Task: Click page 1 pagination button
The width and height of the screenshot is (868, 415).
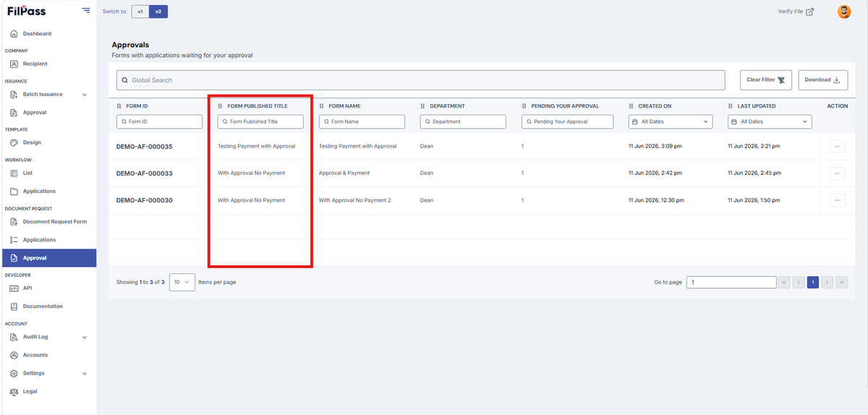Action: [x=813, y=282]
